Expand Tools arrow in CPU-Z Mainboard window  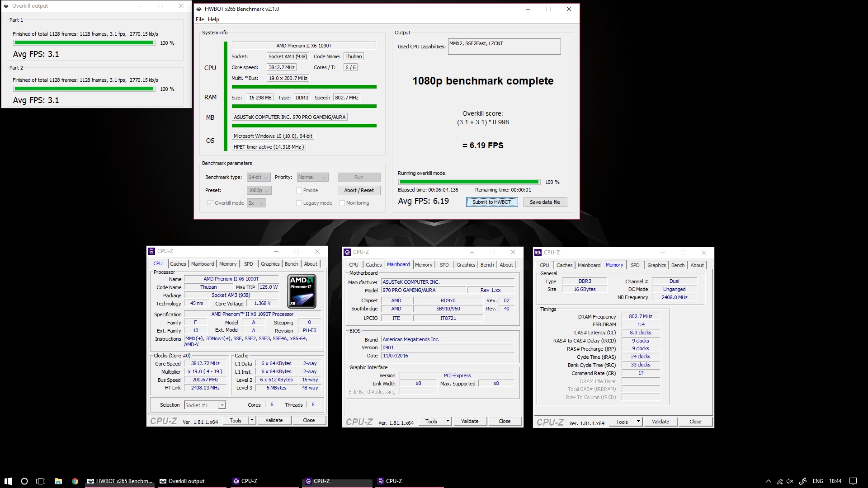pos(448,421)
